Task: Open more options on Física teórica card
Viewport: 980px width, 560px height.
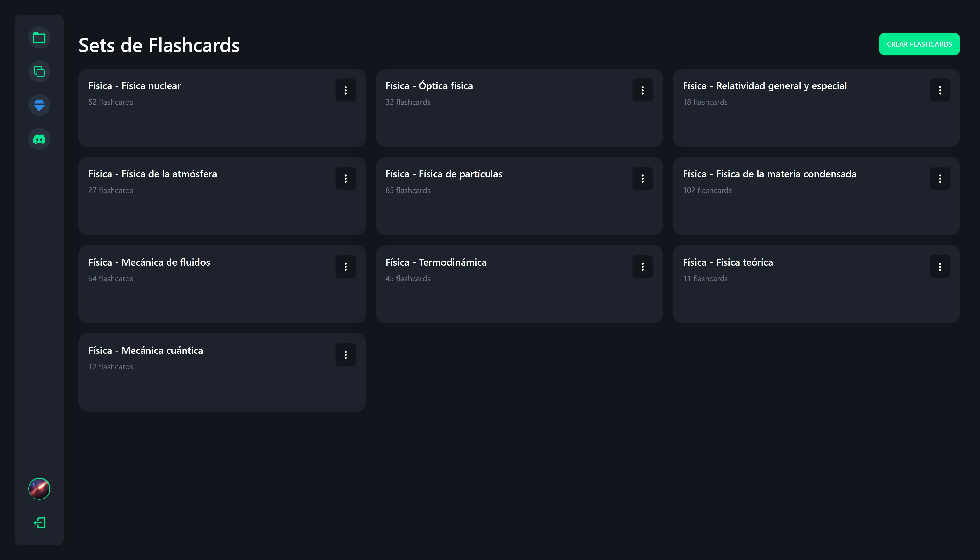Action: [940, 267]
